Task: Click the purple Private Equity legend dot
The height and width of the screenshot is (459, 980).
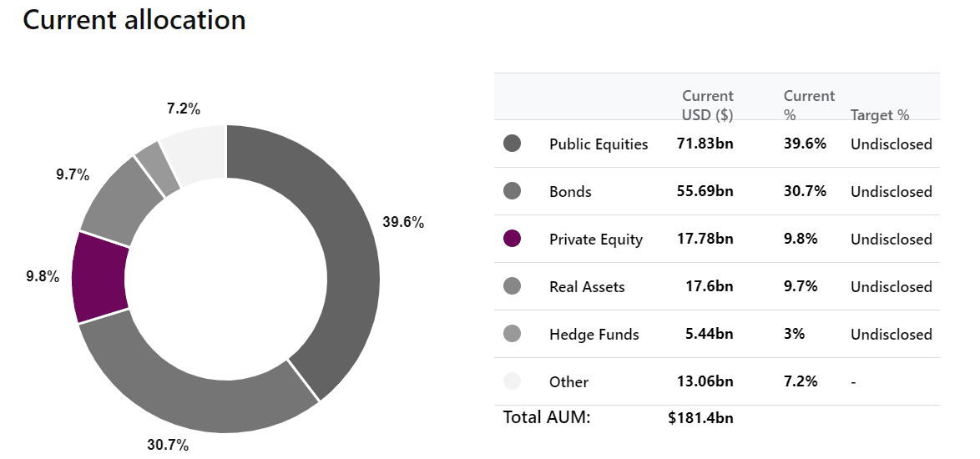Action: pyautogui.click(x=512, y=239)
